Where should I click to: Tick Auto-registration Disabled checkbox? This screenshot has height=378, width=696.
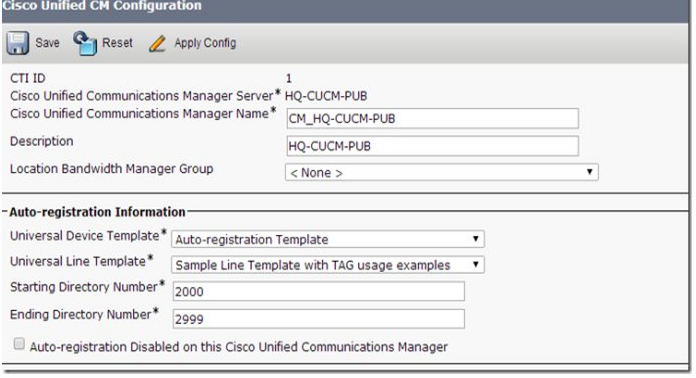19,344
